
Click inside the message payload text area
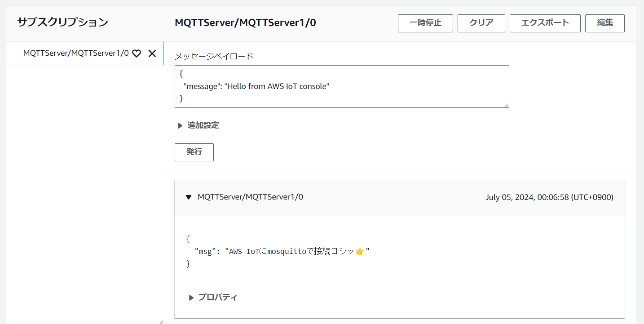pyautogui.click(x=342, y=87)
